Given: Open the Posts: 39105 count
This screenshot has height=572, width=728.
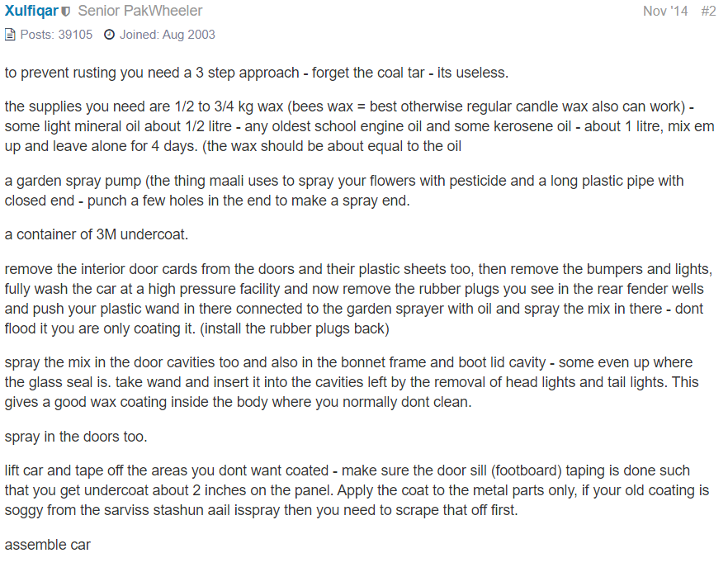Looking at the screenshot, I should coord(56,35).
